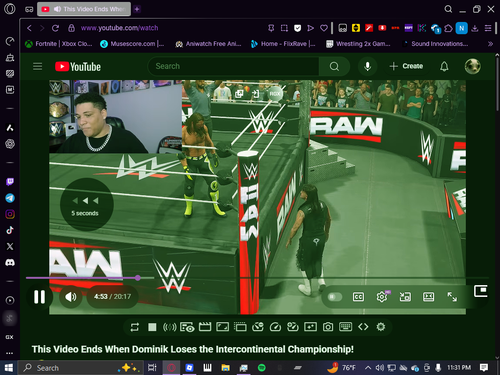This screenshot has width=500, height=375.
Task: Add page to bookmarks heart icon
Action: pyautogui.click(x=324, y=28)
